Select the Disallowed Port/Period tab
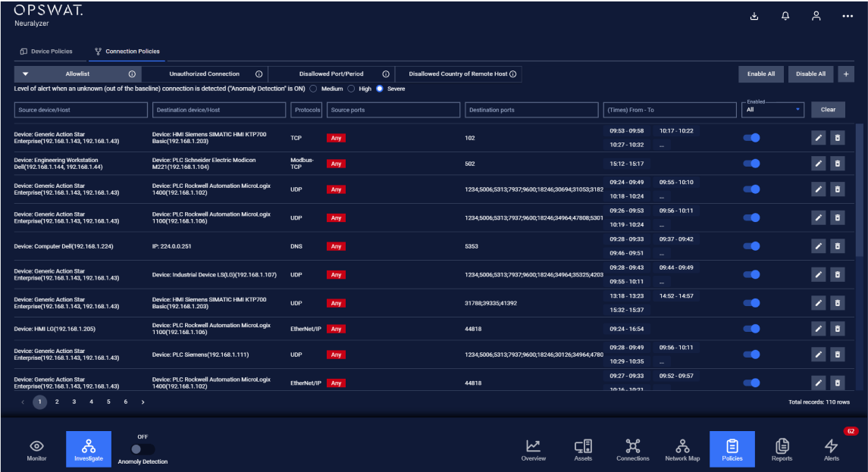The image size is (868, 472). tap(331, 74)
